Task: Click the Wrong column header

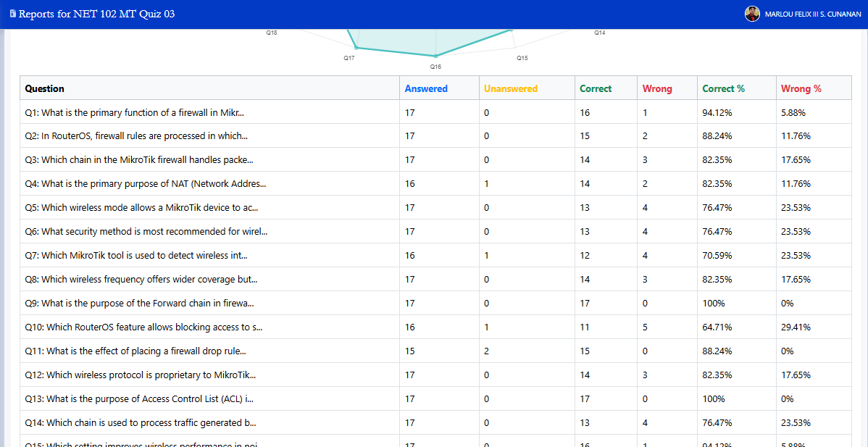Action: pyautogui.click(x=657, y=88)
